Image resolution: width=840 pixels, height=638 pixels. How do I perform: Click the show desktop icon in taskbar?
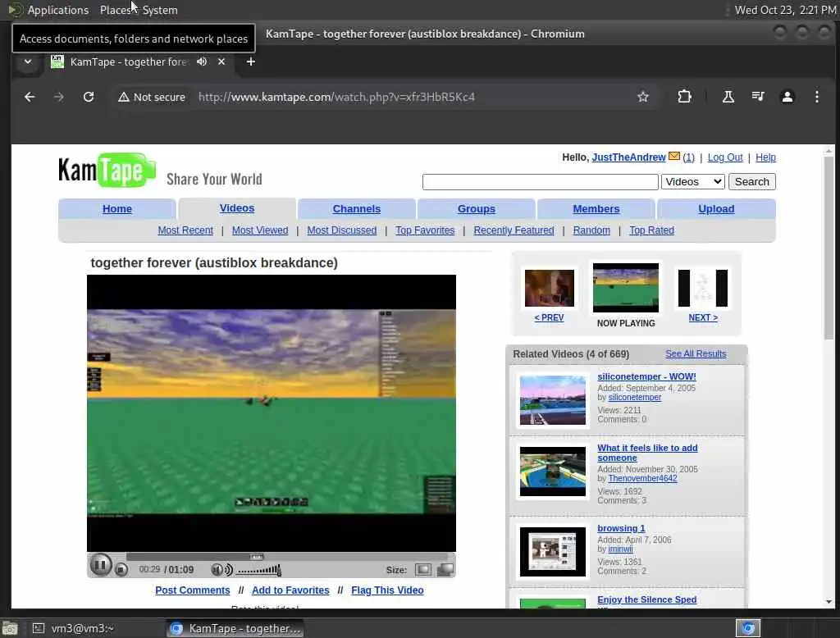point(10,628)
